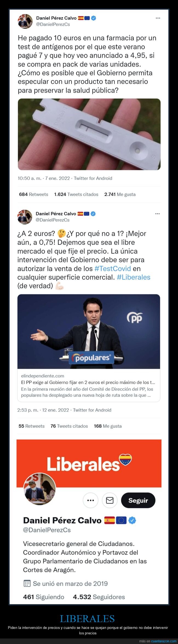Open the second tweet's three-dot menu
The image size is (178, 644).
tap(157, 214)
